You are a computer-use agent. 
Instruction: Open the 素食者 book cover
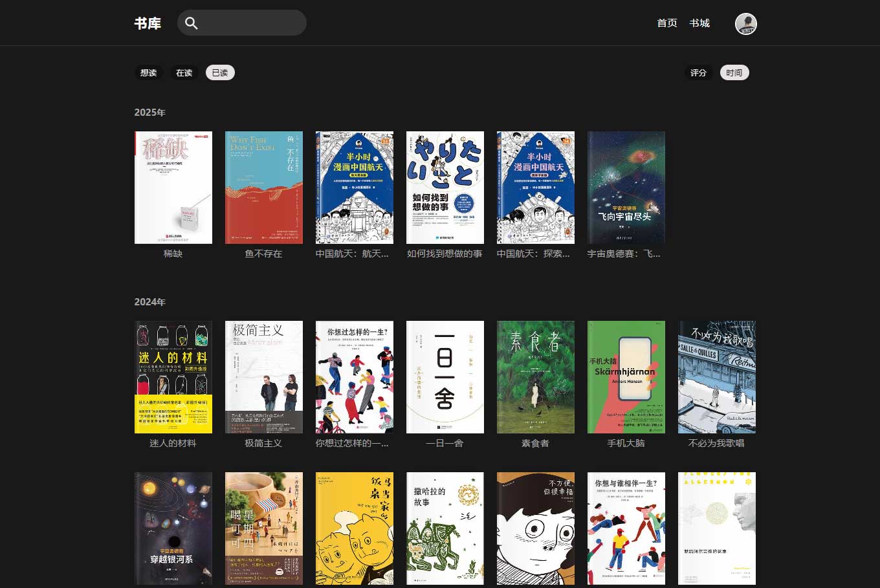pos(536,377)
